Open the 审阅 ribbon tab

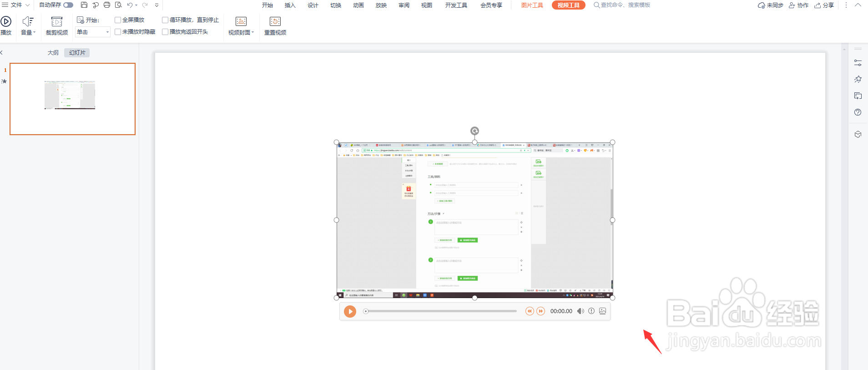coord(404,5)
